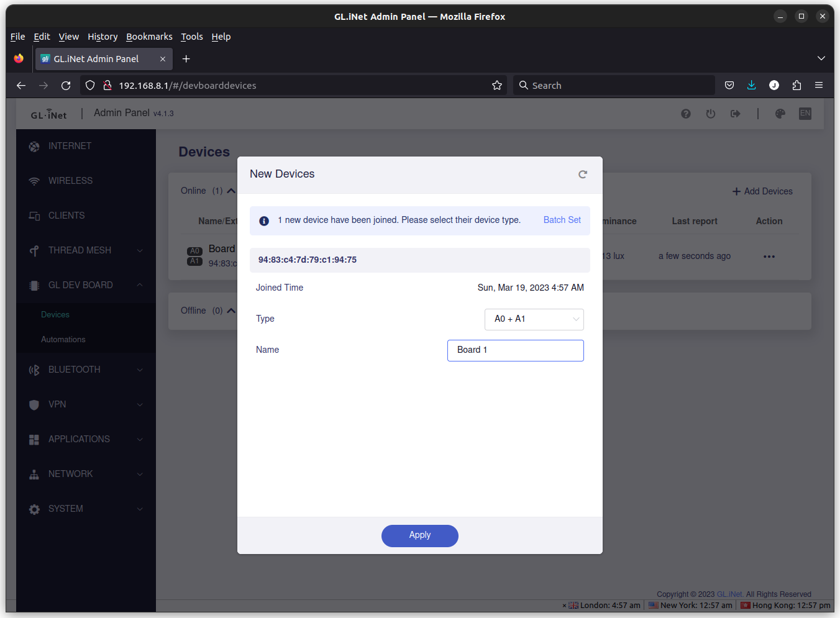Click the reboot power icon in header
Viewport: 840px width, 618px height.
click(x=711, y=114)
